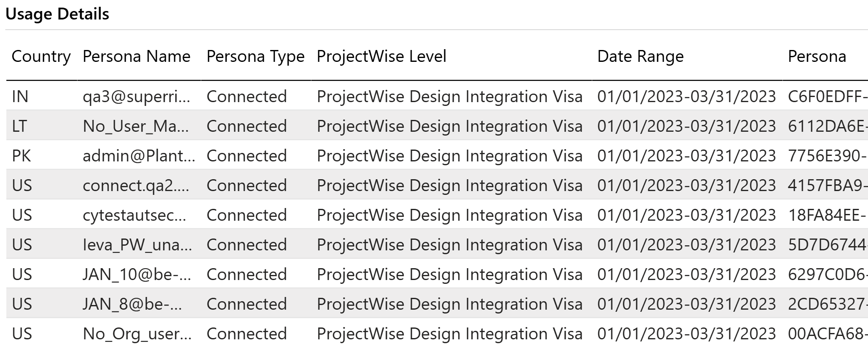Screen dimensions: 868x344
Task: Select the persona ID C6F0EDFF- cell
Action: 827,97
